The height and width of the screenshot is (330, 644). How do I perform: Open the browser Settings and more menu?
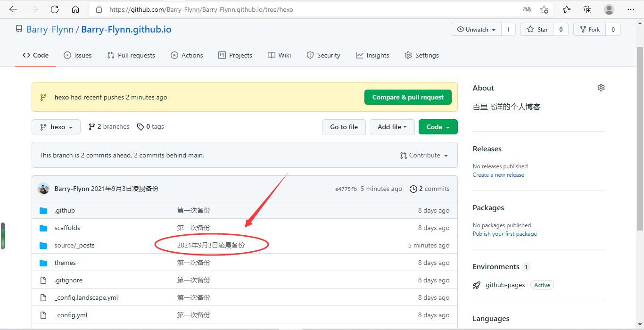(x=631, y=9)
